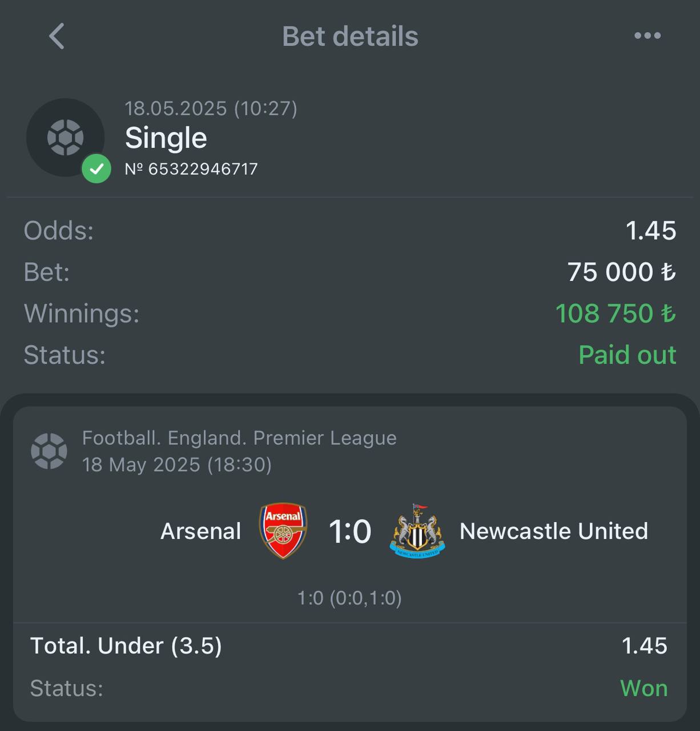Go back using the left chevron arrow
The height and width of the screenshot is (731, 700).
tap(57, 37)
